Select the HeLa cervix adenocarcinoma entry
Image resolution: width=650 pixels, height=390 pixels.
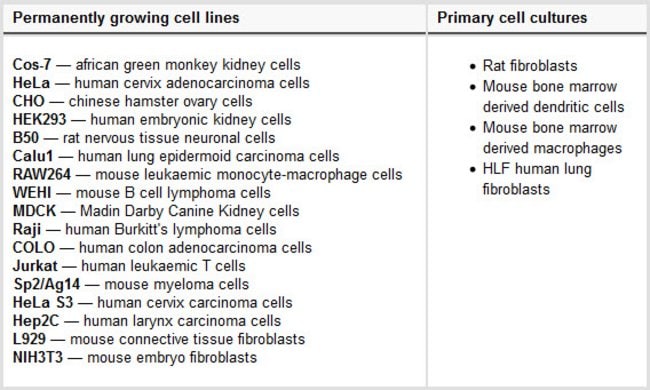point(161,83)
